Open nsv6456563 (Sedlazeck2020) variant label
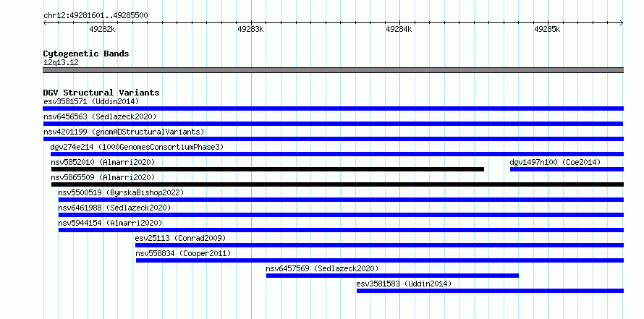Screen dimensions: 644x319 click(x=100, y=116)
